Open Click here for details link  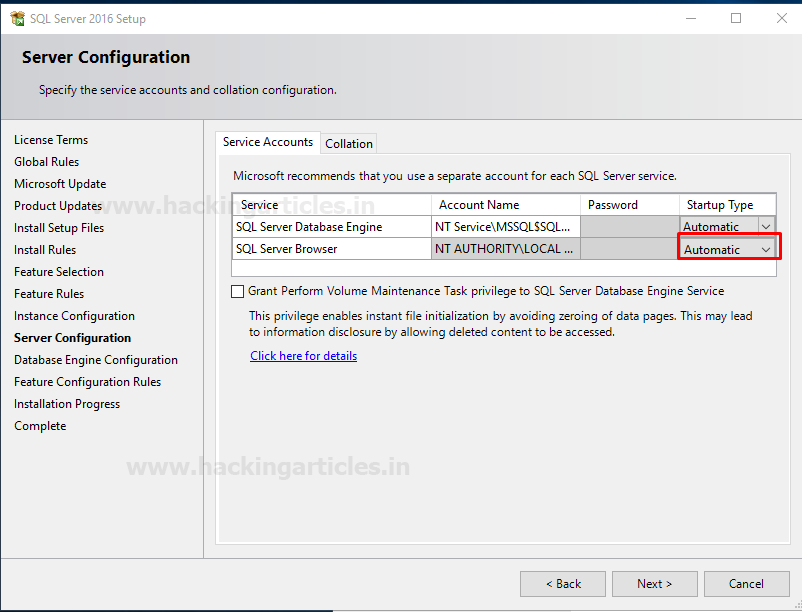303,355
